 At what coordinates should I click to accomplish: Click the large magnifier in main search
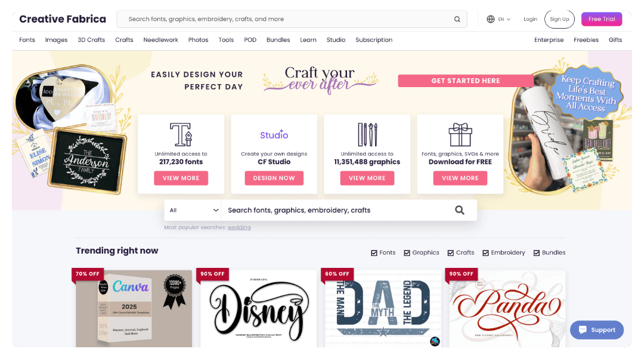(x=460, y=210)
